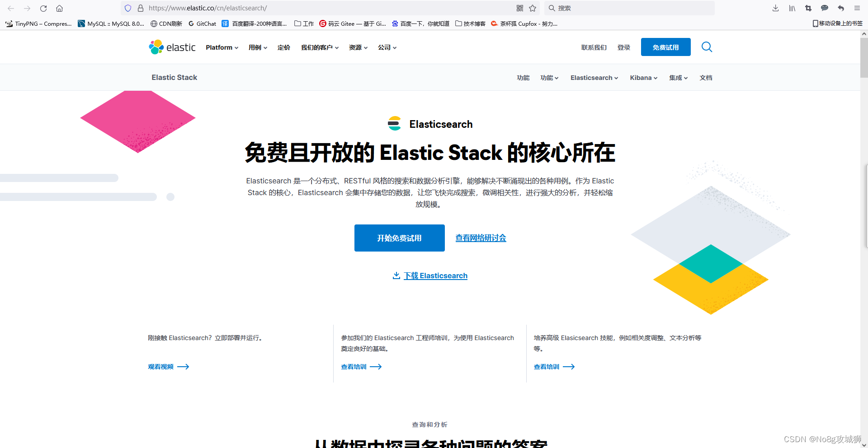Open the Kibana dropdown in the secondary nav
868x448 pixels.
pos(643,78)
